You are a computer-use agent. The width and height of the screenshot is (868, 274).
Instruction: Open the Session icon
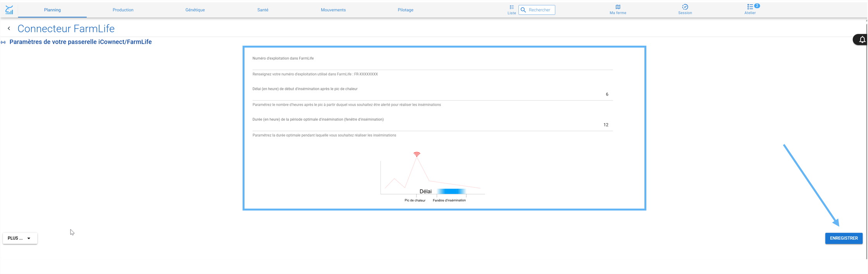685,10
